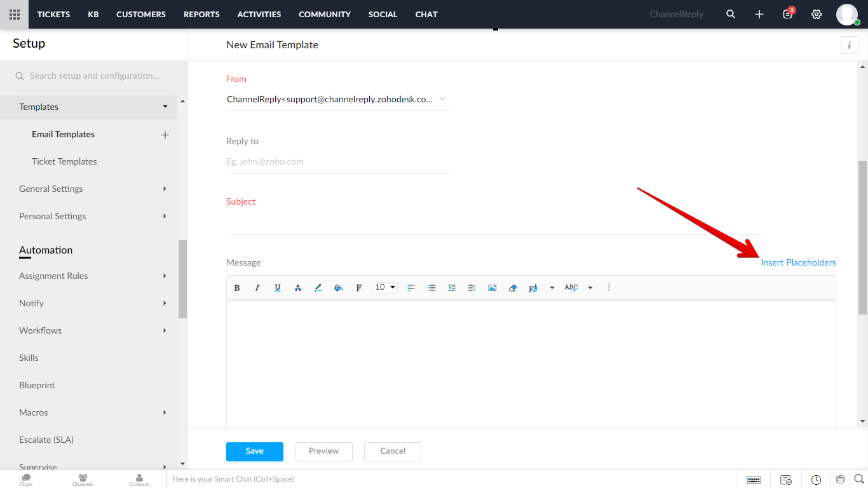
Task: Click the underline formatting icon
Action: coord(278,288)
